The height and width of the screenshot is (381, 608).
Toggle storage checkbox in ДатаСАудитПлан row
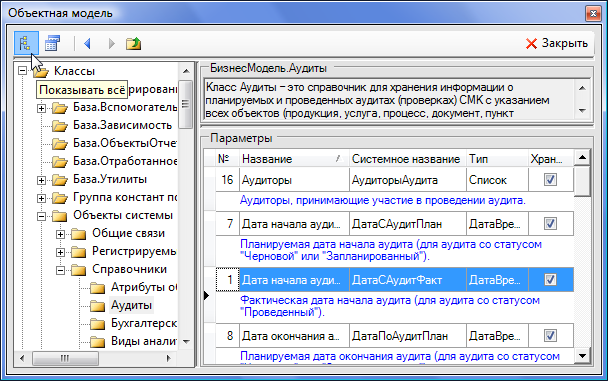click(x=550, y=224)
